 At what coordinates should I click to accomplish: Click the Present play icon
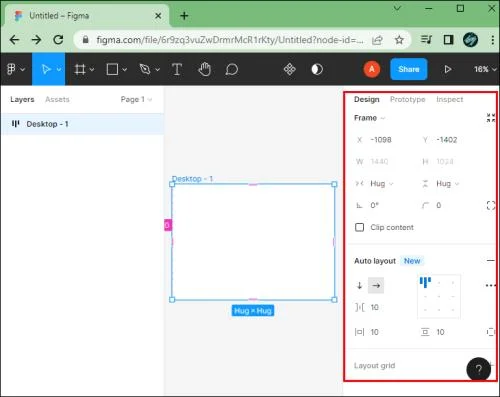tap(448, 69)
